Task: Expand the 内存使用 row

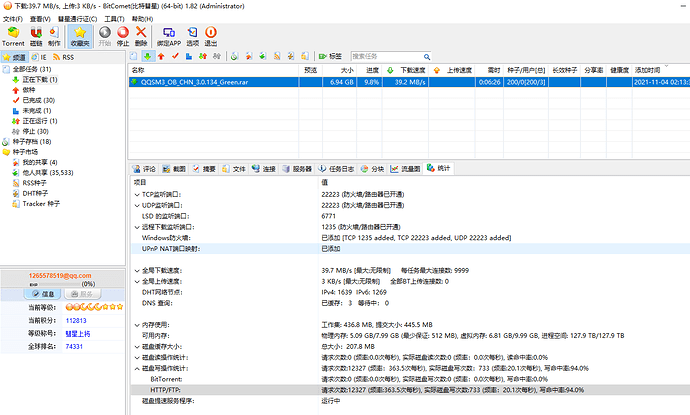Action: pos(137,325)
